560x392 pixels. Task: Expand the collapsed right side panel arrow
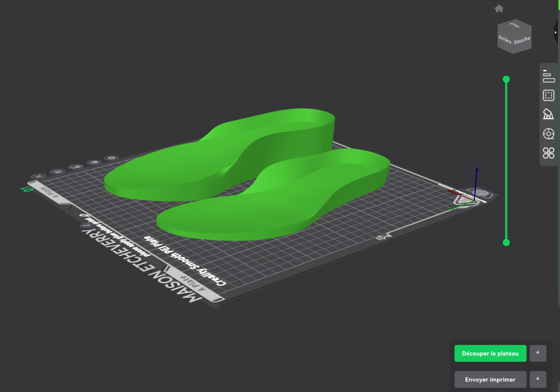pyautogui.click(x=555, y=33)
